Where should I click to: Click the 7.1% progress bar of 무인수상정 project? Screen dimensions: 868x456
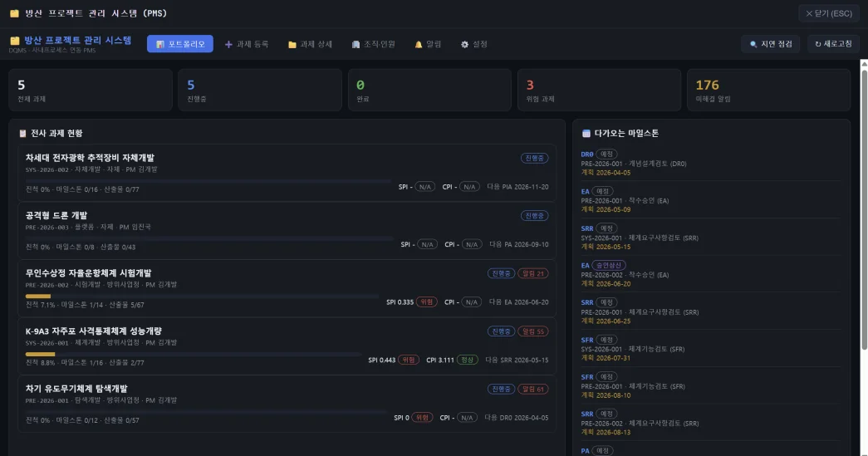click(202, 297)
